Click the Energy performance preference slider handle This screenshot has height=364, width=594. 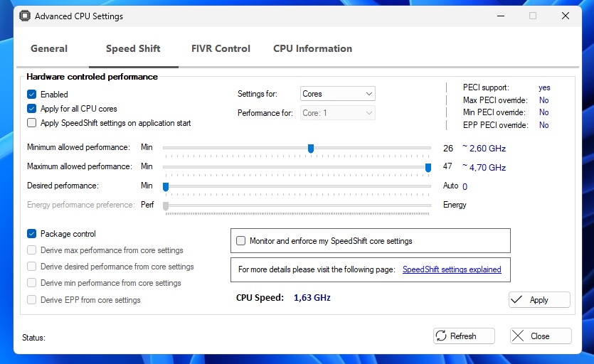(166, 205)
